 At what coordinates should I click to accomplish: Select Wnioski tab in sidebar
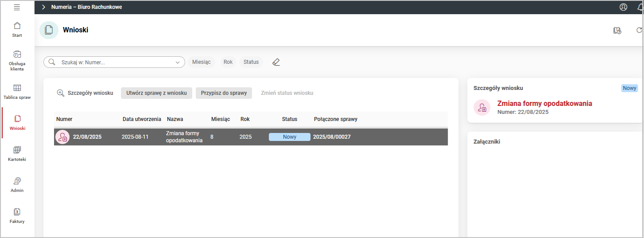[17, 122]
